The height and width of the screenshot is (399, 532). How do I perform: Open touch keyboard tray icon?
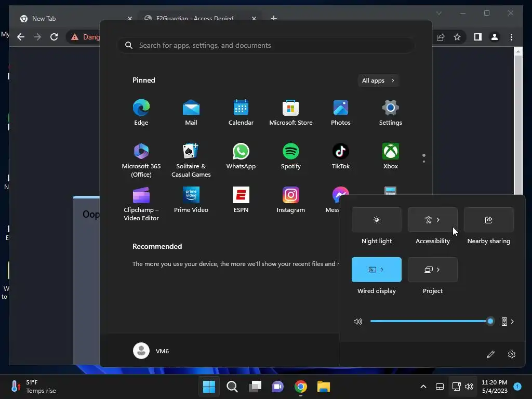pyautogui.click(x=440, y=387)
